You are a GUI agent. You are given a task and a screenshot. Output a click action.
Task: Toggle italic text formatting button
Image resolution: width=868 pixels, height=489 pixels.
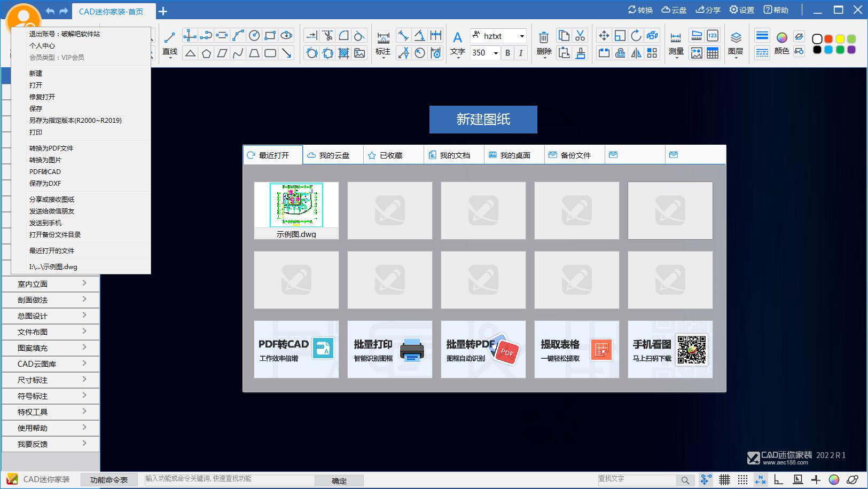(x=521, y=52)
